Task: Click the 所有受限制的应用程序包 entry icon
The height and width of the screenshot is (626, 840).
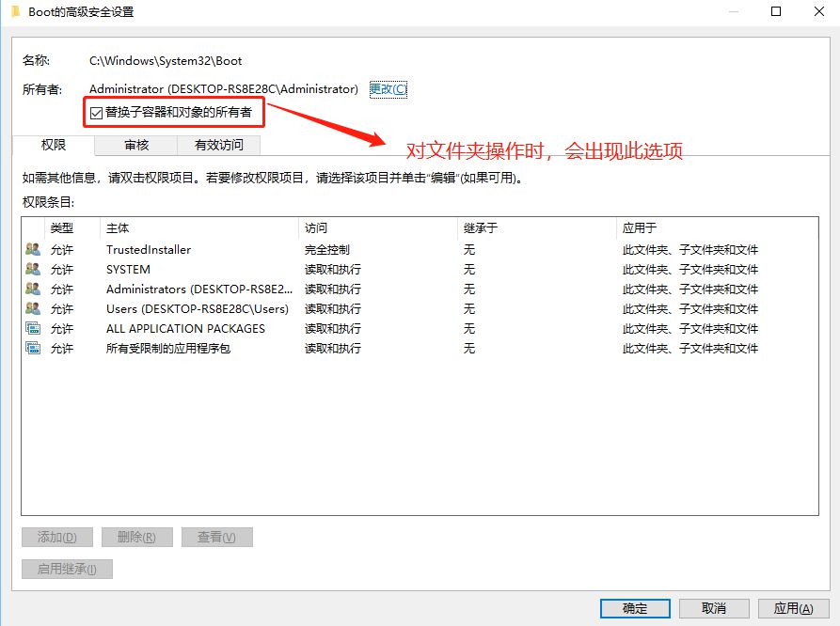Action: pos(33,349)
